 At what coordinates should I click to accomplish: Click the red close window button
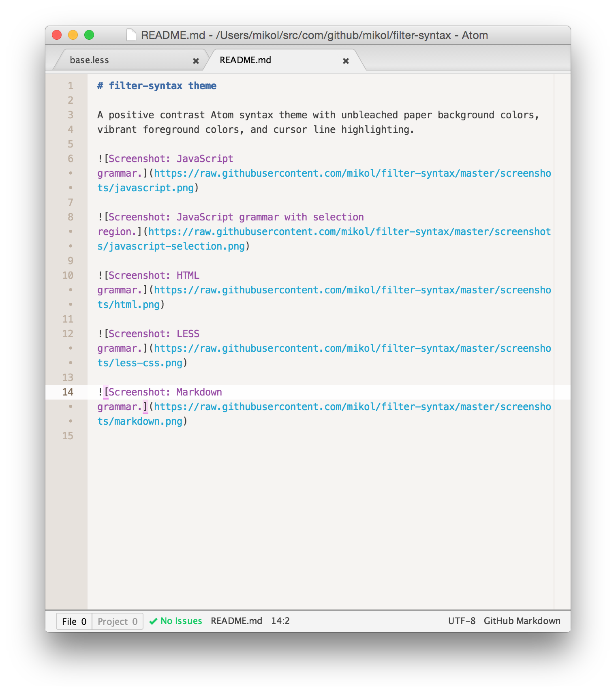57,35
